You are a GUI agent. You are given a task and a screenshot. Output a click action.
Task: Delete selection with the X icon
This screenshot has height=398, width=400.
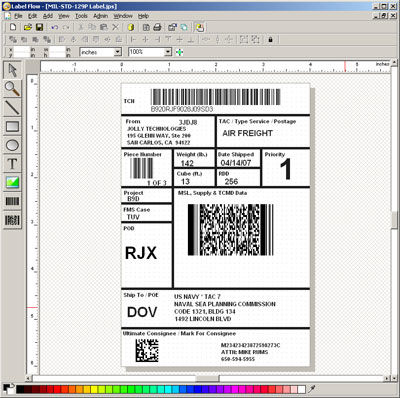tap(115, 27)
